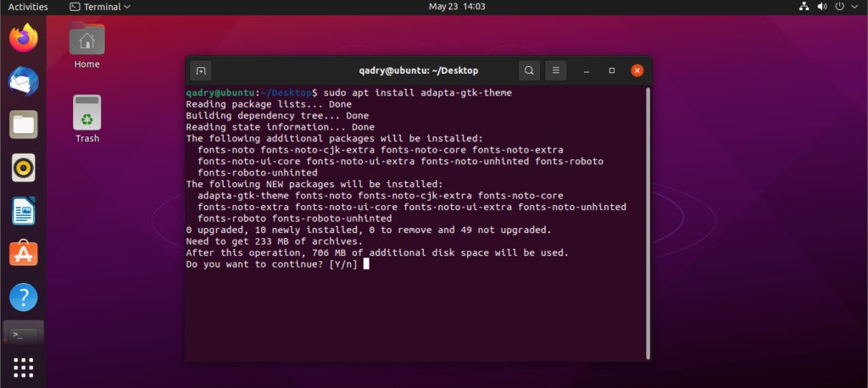Maximize the terminal window

coord(612,71)
